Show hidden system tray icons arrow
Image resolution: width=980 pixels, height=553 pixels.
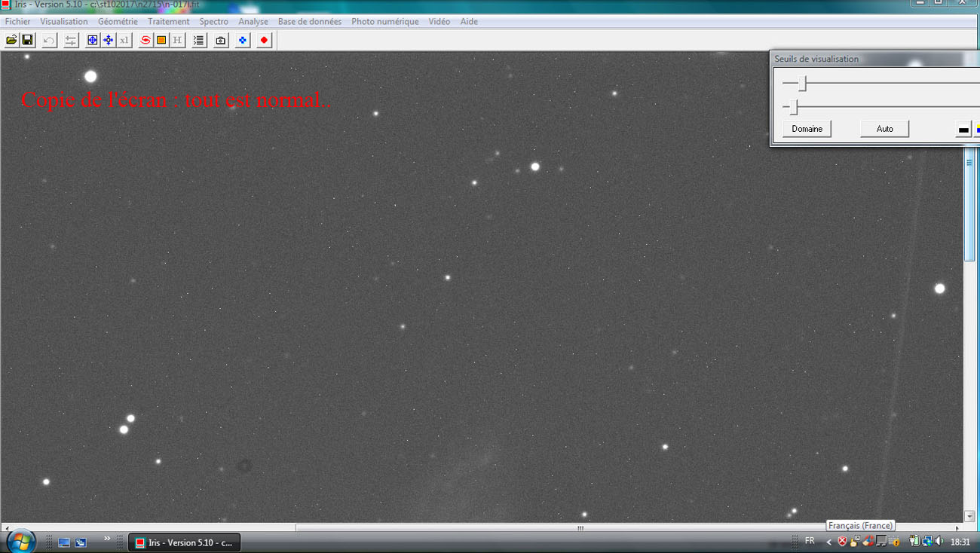829,542
